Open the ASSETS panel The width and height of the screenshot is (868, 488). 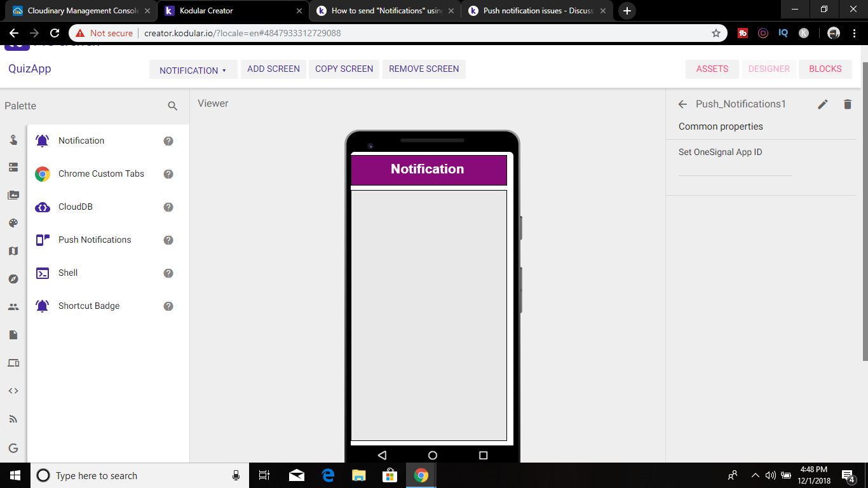712,69
